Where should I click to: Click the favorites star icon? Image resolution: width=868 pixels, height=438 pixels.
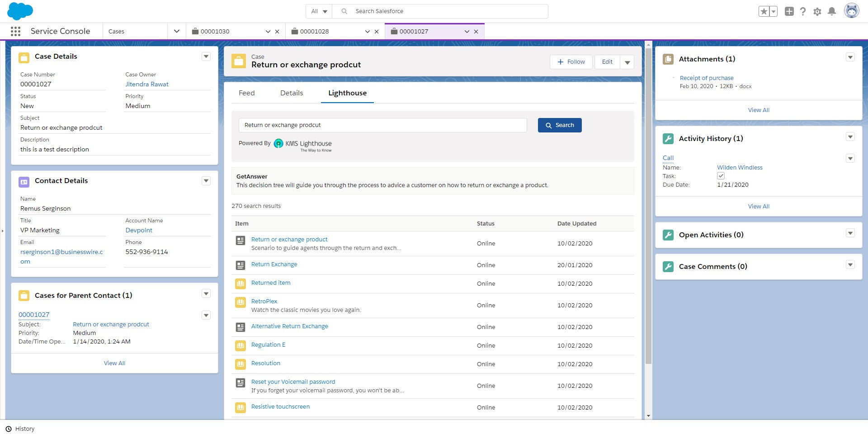pos(763,11)
